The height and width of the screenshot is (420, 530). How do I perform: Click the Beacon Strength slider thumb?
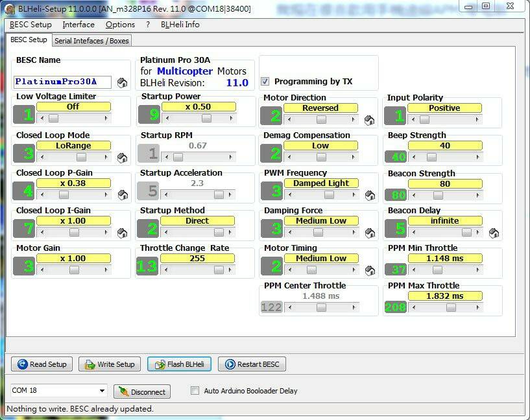tap(438, 195)
